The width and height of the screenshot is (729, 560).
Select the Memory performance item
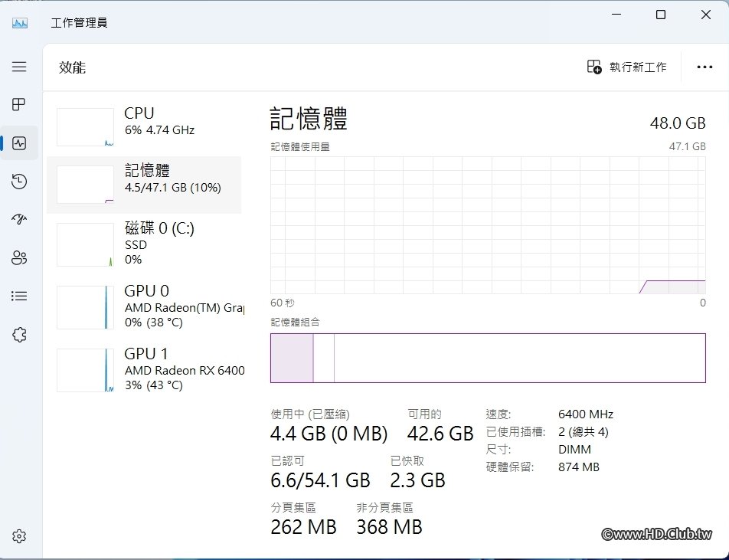point(144,185)
